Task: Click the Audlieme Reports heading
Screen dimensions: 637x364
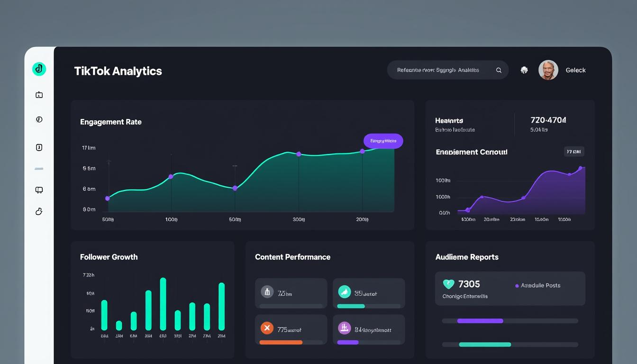Action: click(x=467, y=257)
